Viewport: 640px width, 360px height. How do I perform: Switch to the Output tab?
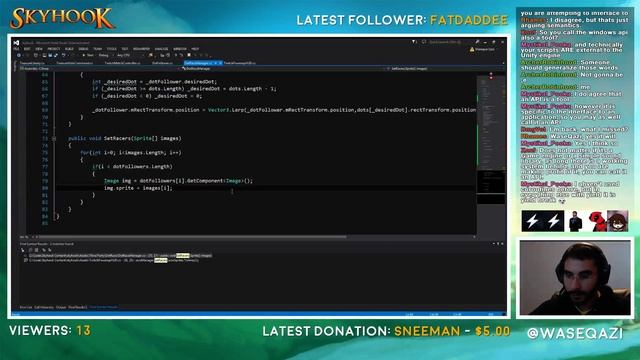point(61,307)
